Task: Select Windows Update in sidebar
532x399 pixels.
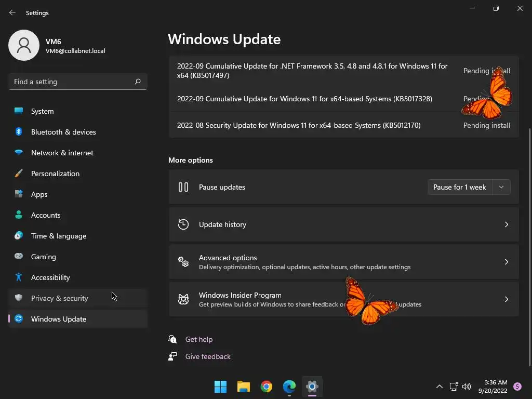Action: tap(78, 319)
